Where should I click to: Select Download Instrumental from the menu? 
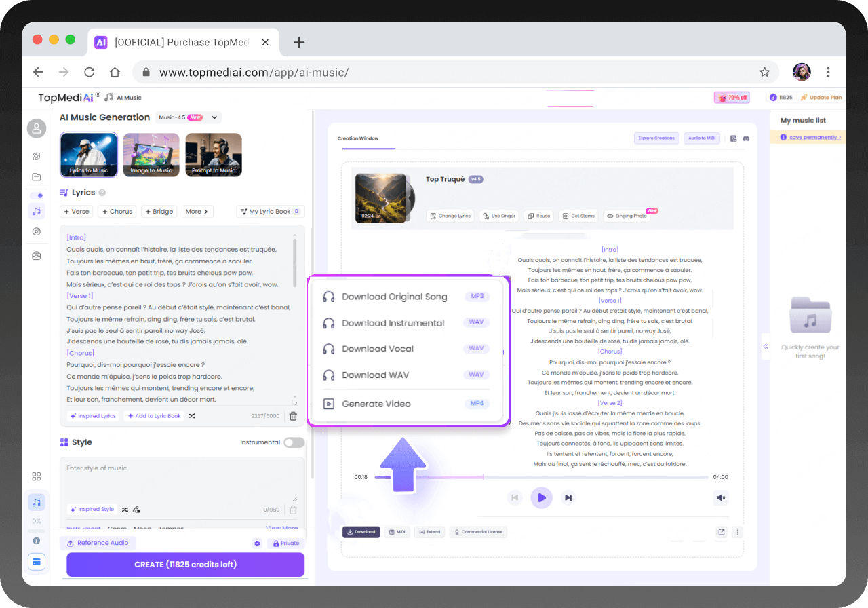point(393,323)
